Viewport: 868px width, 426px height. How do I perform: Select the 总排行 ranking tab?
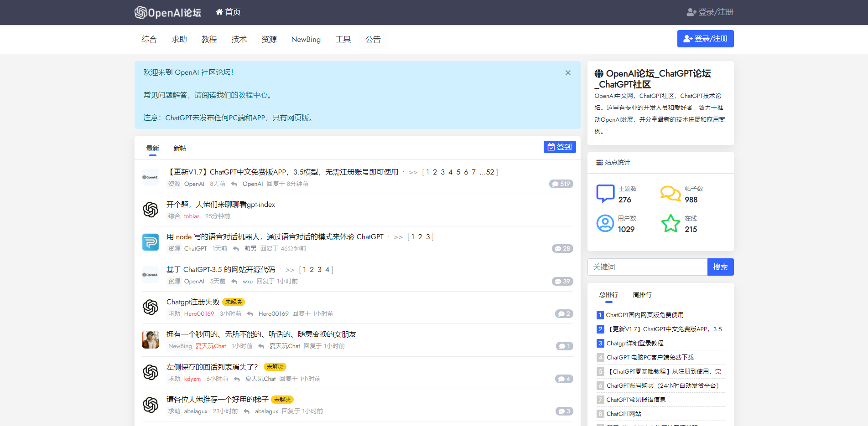point(608,295)
